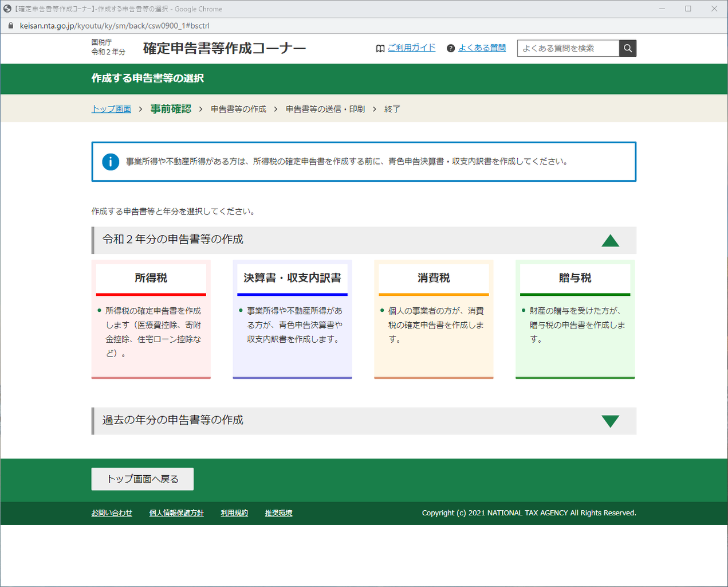The height and width of the screenshot is (587, 728).
Task: Select 申告書等の送信・印刷 breadcrumb step
Action: coord(325,109)
